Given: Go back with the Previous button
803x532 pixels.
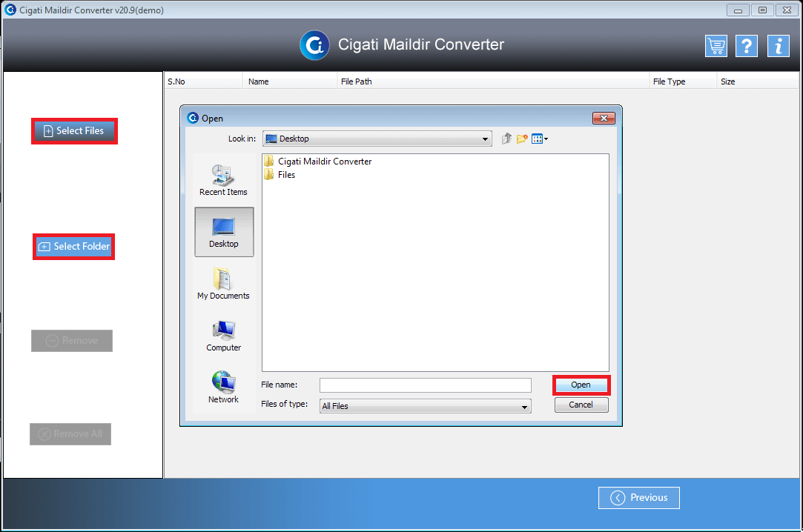Looking at the screenshot, I should tap(638, 498).
